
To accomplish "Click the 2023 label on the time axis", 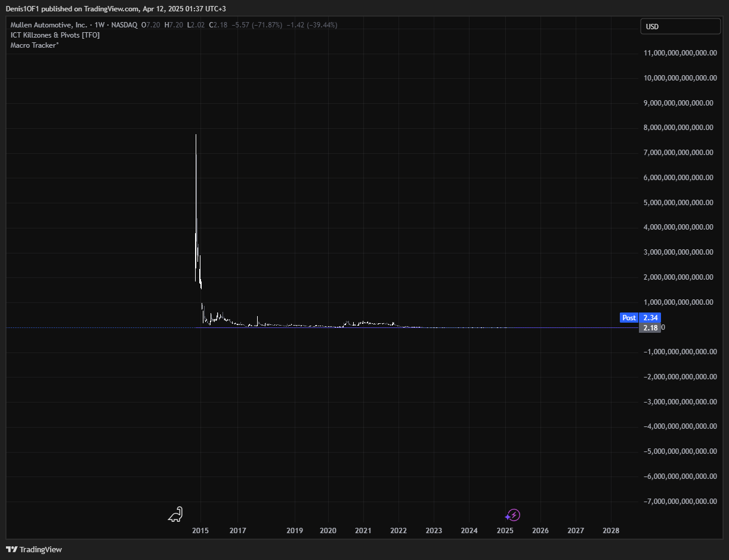I will [434, 531].
